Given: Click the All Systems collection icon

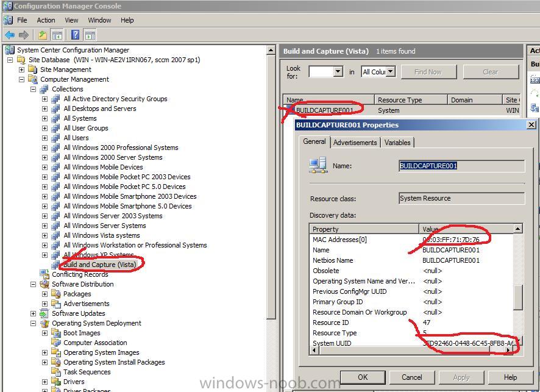Looking at the screenshot, I should click(56, 118).
